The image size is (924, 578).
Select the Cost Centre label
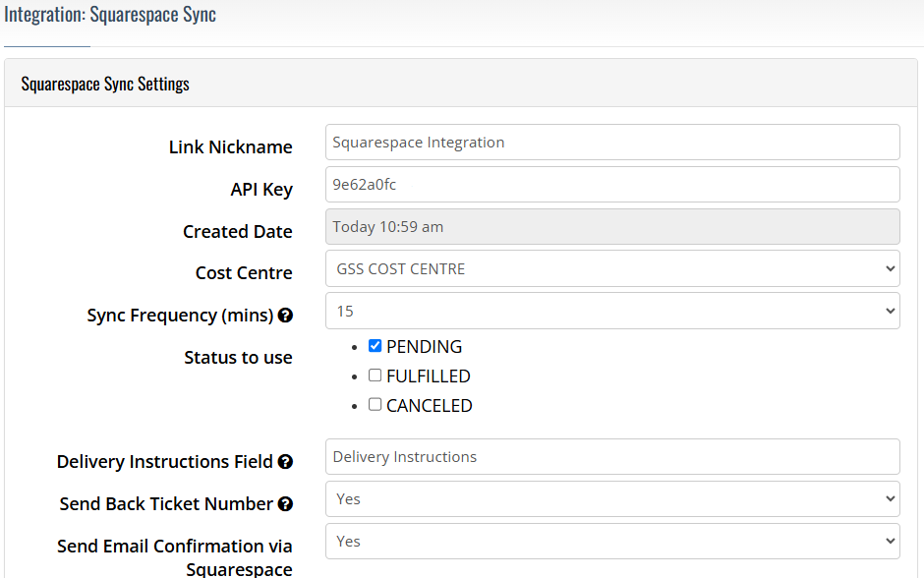click(244, 273)
